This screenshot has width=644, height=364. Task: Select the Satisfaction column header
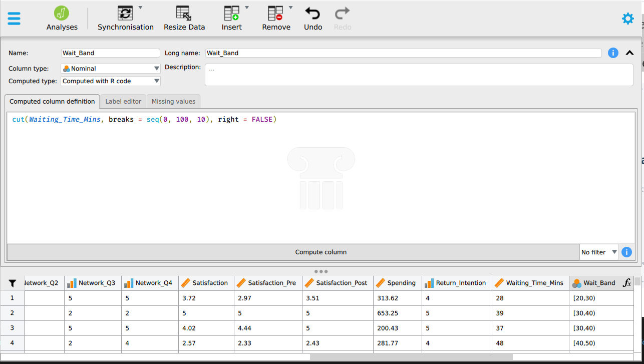click(206, 283)
